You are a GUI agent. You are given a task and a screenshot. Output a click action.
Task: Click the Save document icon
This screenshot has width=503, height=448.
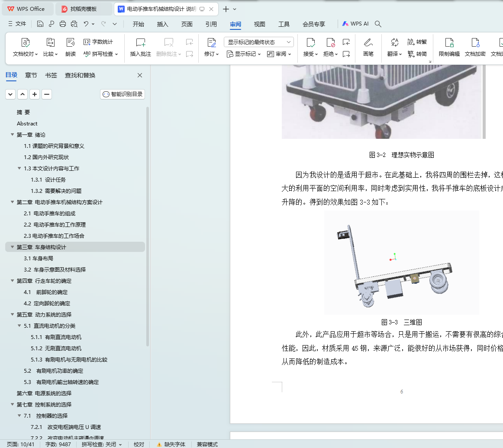pos(40,24)
